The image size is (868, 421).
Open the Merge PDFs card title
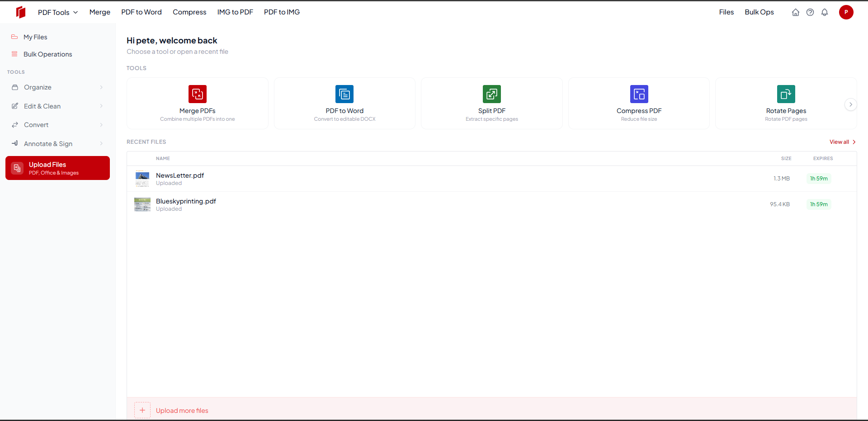point(198,111)
